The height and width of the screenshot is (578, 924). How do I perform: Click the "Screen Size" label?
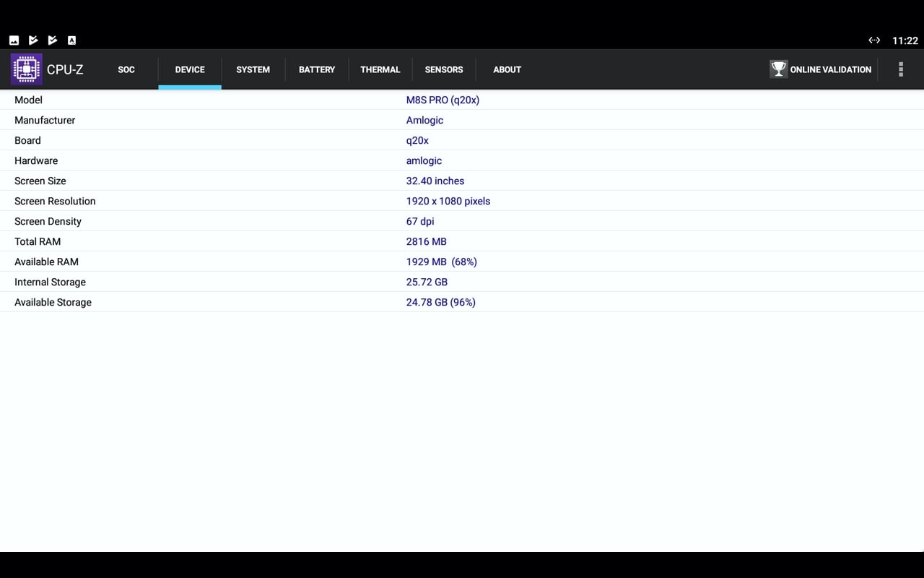40,181
